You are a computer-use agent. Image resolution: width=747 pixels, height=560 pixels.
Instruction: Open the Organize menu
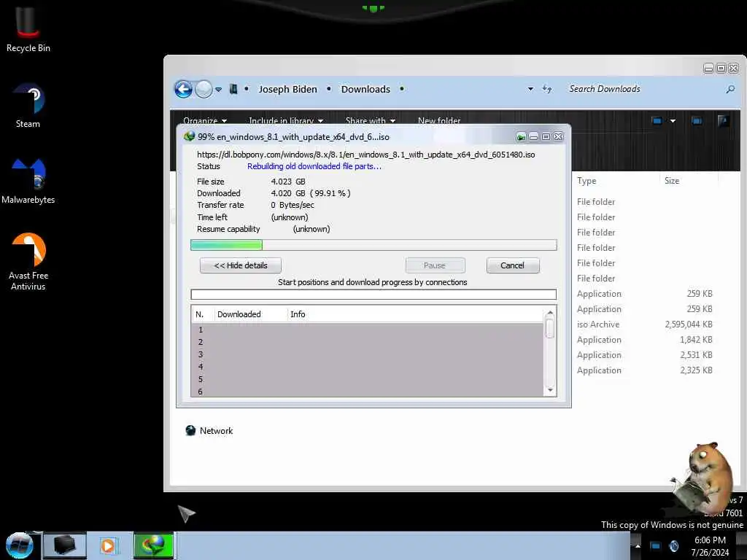coord(205,120)
